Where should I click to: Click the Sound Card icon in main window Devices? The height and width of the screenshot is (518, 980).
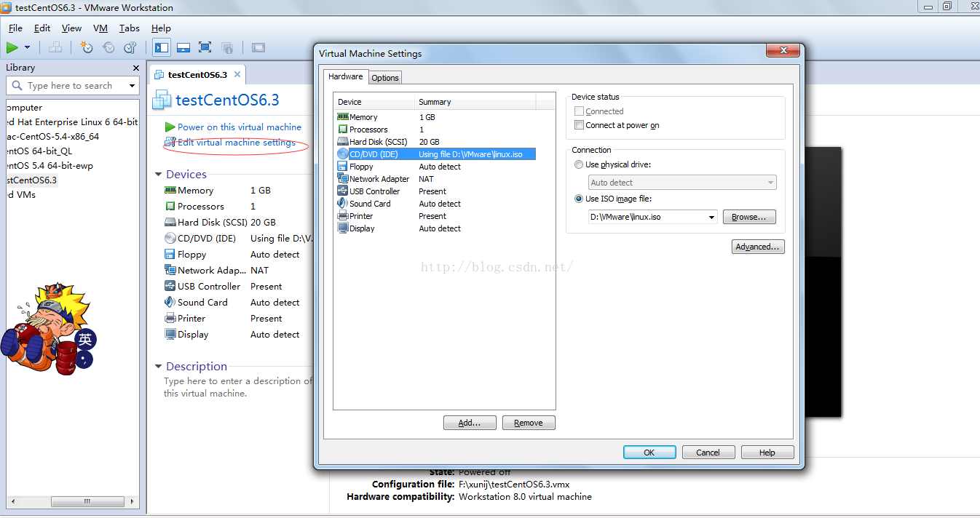(170, 302)
